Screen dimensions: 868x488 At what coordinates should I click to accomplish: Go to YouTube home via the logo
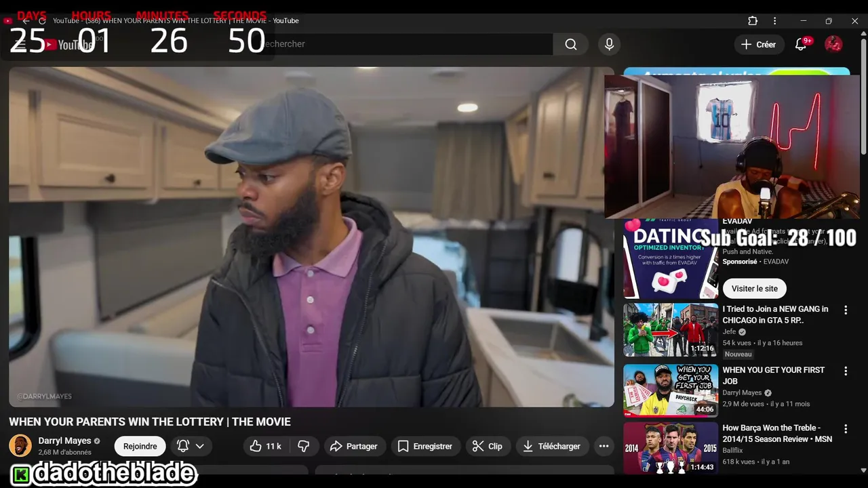tap(68, 45)
